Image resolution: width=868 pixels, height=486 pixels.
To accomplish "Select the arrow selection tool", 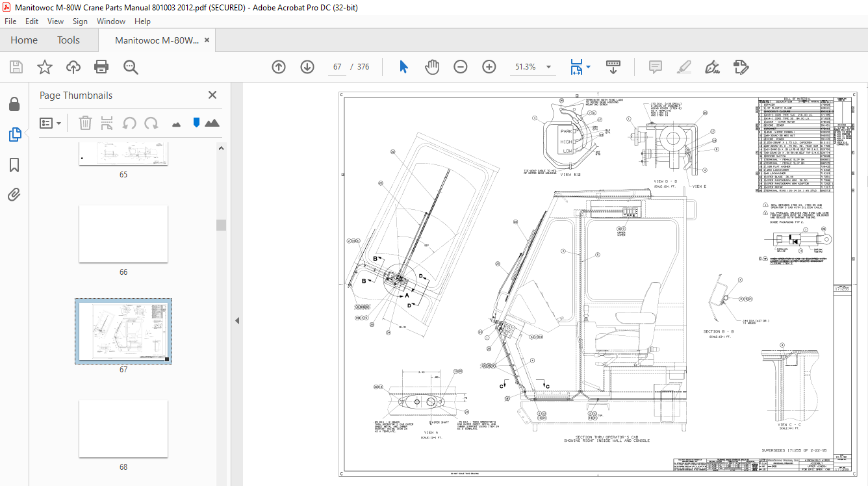I will coord(403,67).
